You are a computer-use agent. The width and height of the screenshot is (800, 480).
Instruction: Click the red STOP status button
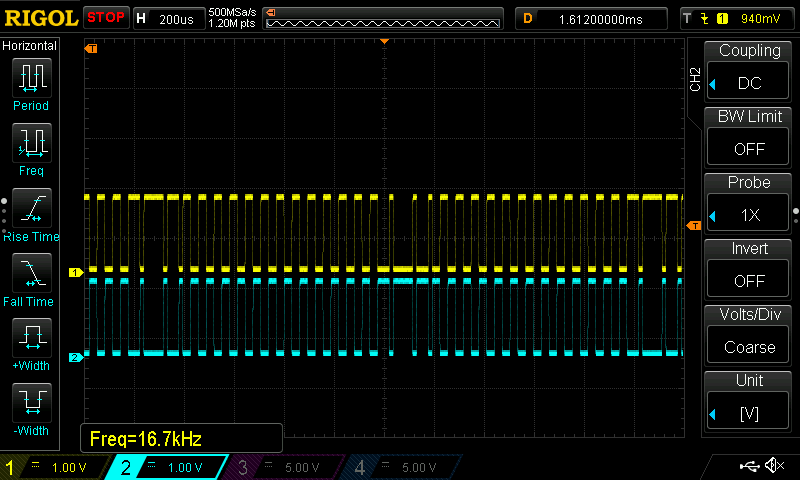[x=106, y=17]
